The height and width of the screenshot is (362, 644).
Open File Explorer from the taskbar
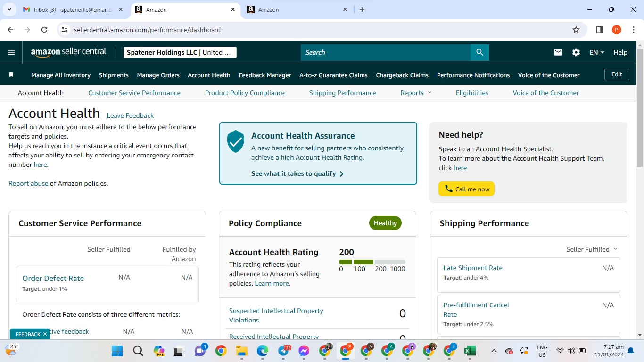[x=242, y=351]
